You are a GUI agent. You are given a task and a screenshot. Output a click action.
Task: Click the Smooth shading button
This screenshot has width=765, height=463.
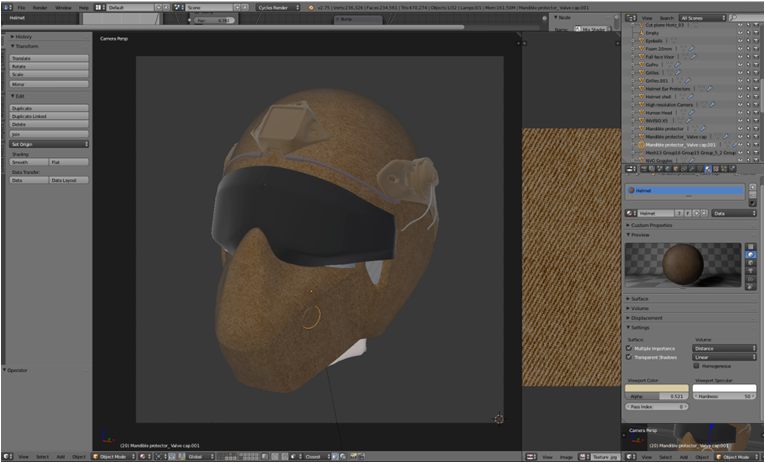(29, 162)
